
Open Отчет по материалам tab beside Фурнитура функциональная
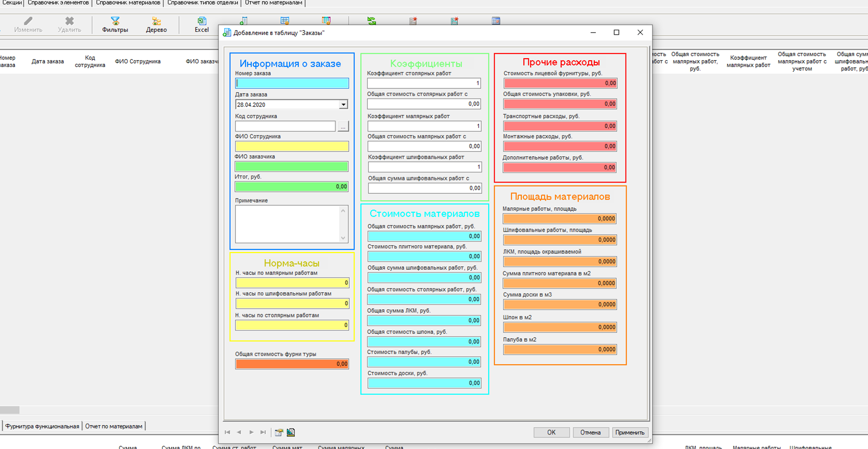[x=114, y=426]
